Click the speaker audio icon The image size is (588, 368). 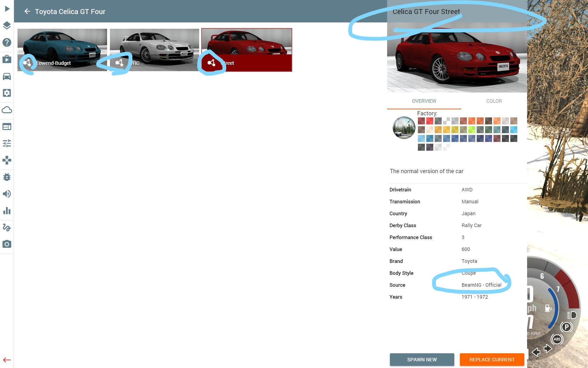click(x=7, y=194)
